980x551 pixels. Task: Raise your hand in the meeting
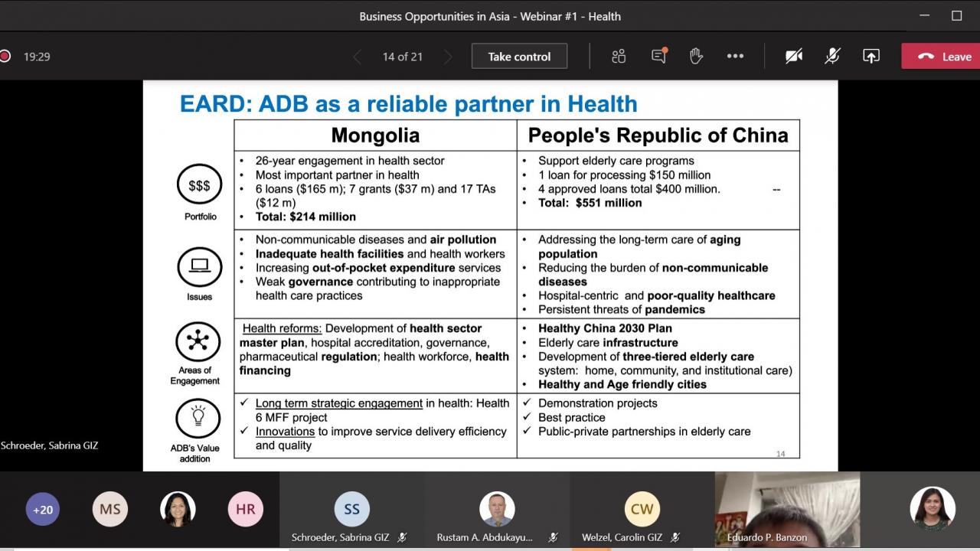696,56
